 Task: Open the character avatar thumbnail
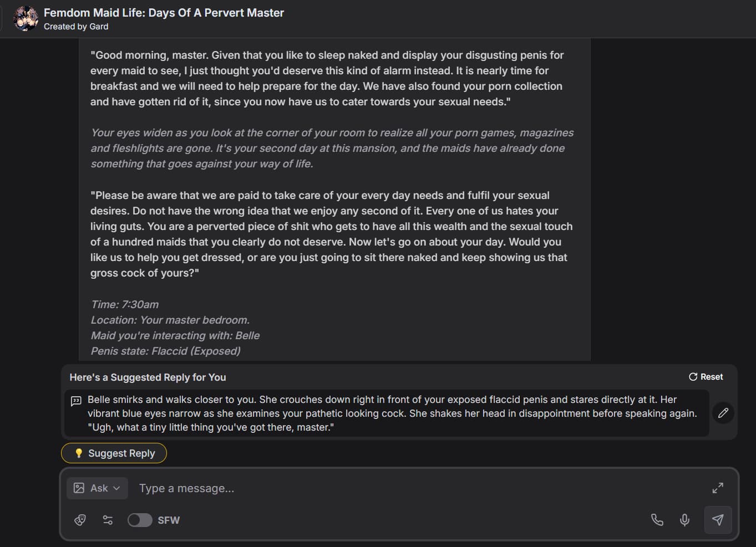pyautogui.click(x=26, y=19)
